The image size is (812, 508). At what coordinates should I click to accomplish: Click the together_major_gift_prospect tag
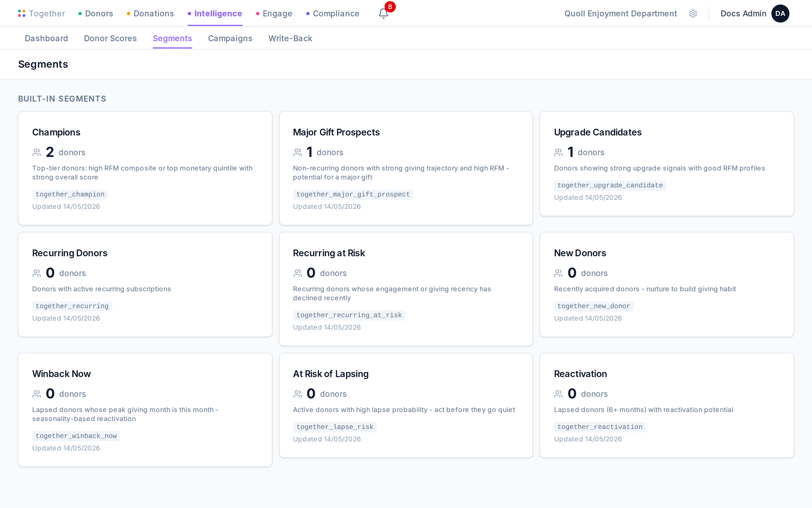pyautogui.click(x=353, y=194)
